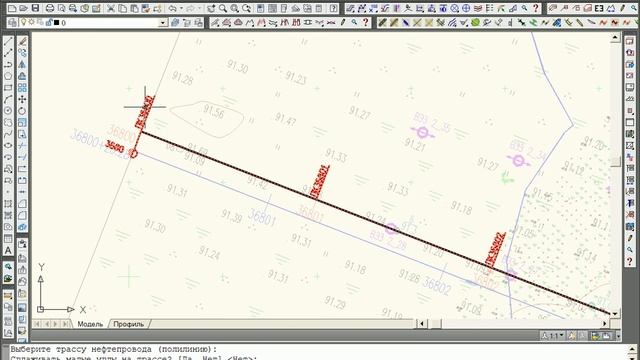The image size is (640, 360).
Task: Toggle layer 0 viewport freeze icon
Action: click(40, 22)
